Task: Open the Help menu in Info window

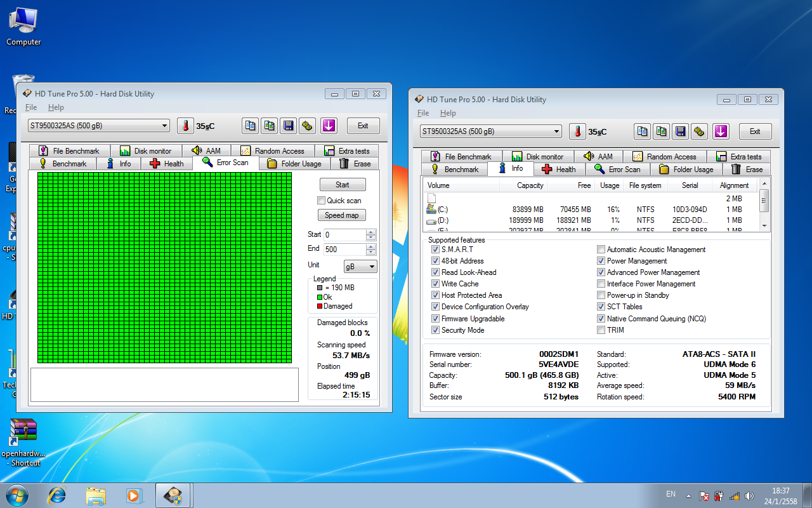Action: pos(448,113)
